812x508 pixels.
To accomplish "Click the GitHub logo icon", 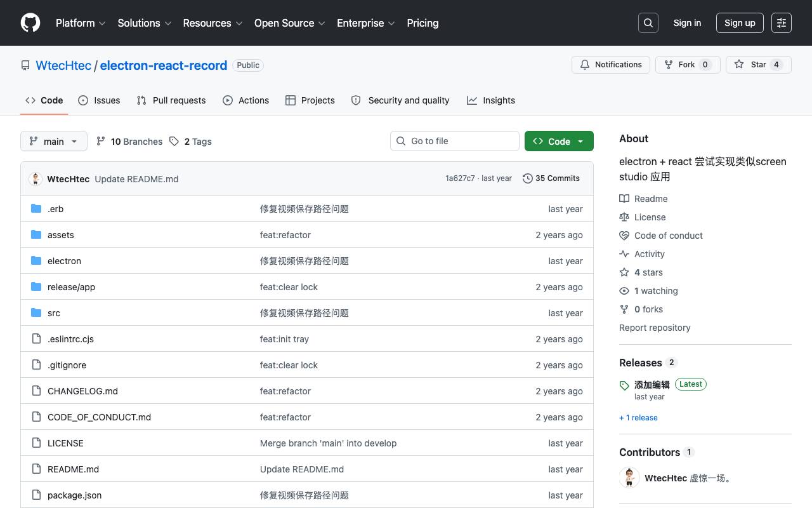I will [x=30, y=23].
